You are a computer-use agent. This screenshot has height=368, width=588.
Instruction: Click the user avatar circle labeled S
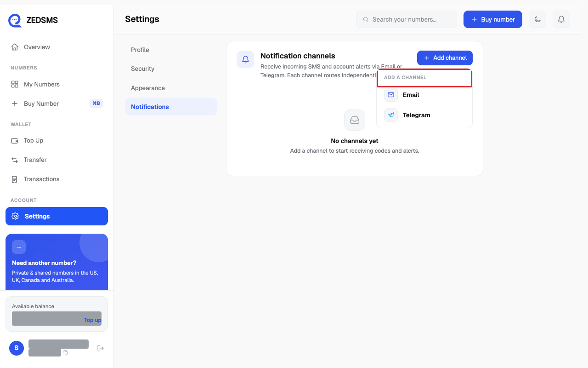pyautogui.click(x=17, y=348)
